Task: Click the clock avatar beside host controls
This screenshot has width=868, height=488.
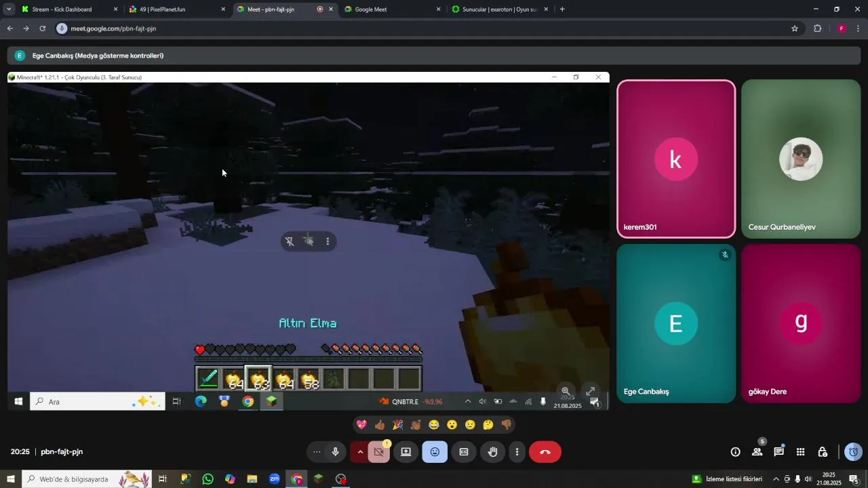Action: pyautogui.click(x=854, y=452)
